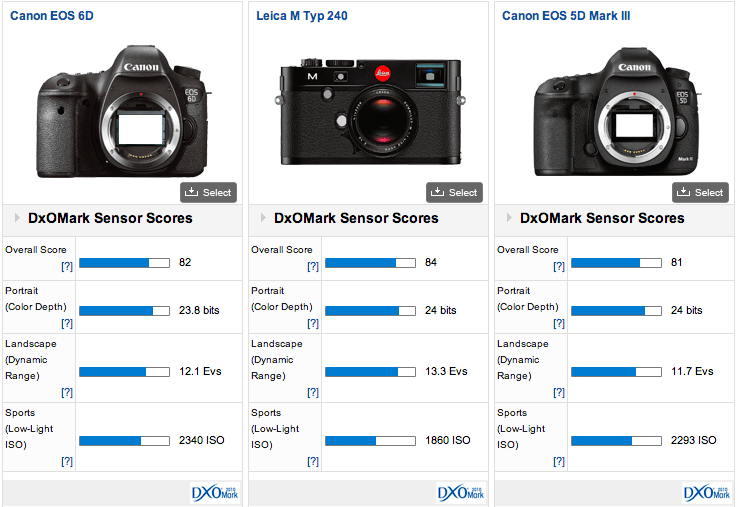Open the Canon EOS 6D title link
738x507 pixels.
point(52,16)
